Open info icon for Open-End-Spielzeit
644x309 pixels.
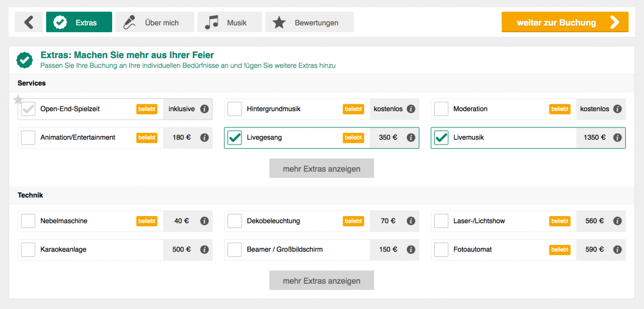204,109
